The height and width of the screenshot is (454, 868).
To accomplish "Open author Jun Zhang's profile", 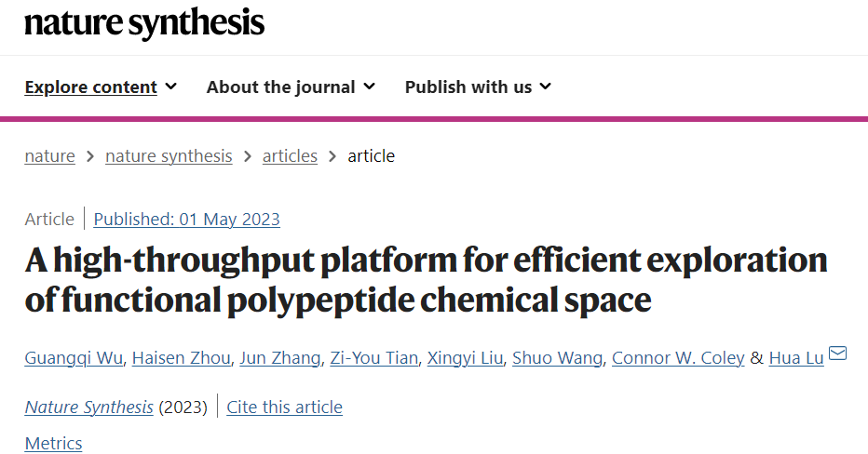I will click(280, 358).
